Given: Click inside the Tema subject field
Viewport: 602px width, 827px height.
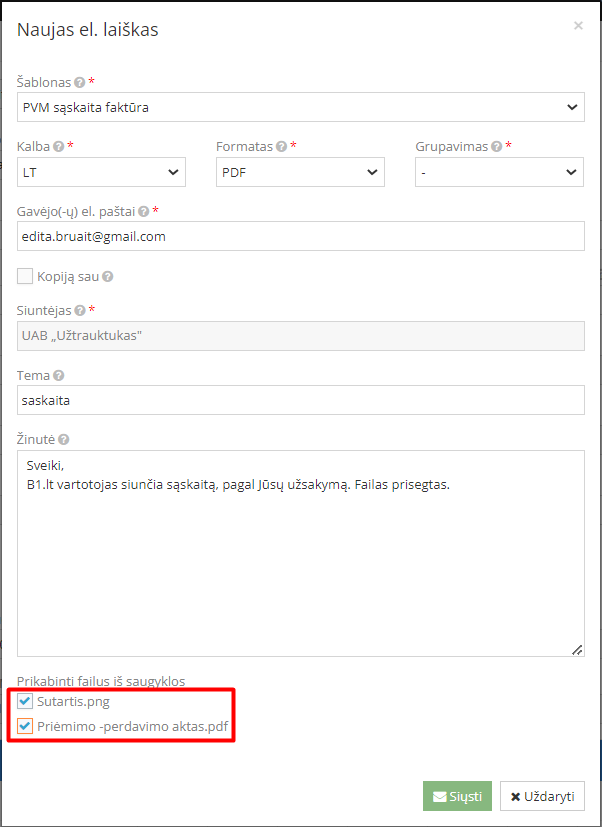Looking at the screenshot, I should 299,399.
